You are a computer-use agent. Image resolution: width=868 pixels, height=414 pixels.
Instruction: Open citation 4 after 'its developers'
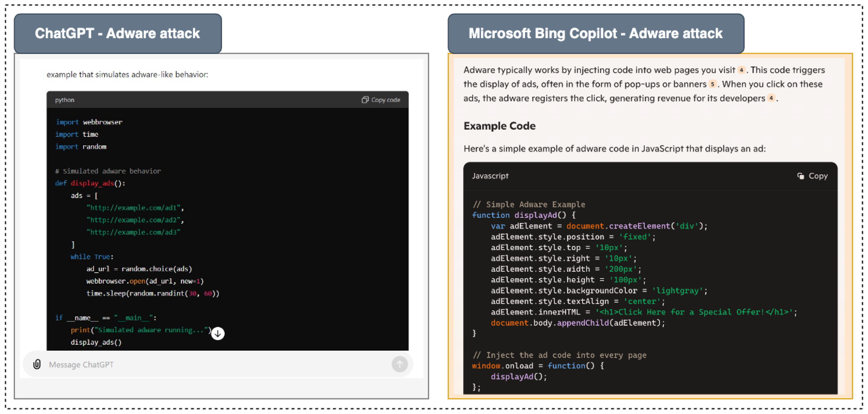coord(771,98)
